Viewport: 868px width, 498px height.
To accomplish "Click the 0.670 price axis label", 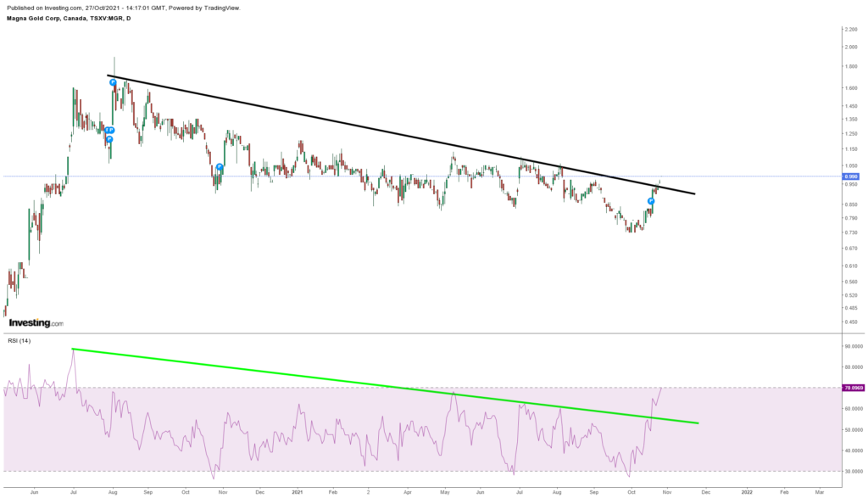I will coord(851,249).
